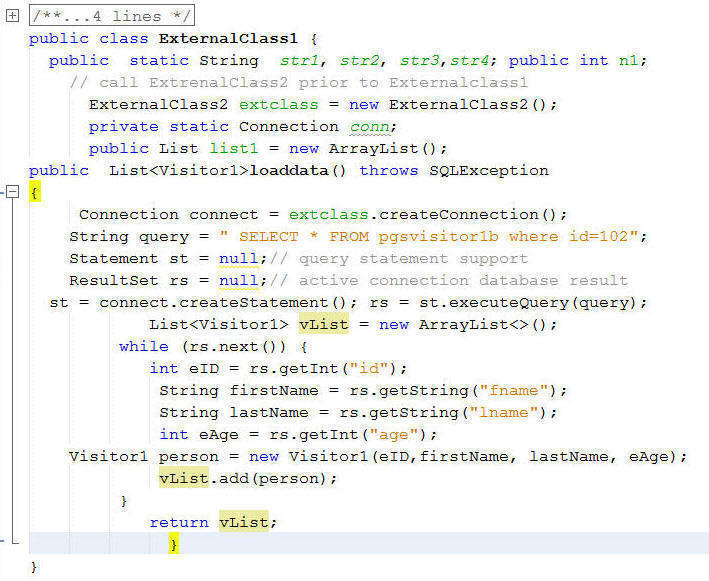Click highlighted vList in ArrayList declaration
This screenshot has height=581, width=709.
click(324, 324)
